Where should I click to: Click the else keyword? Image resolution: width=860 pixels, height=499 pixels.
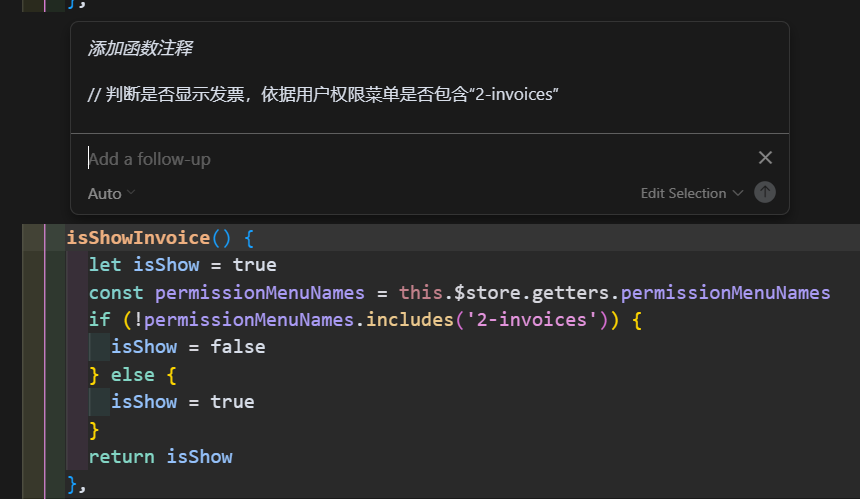(x=133, y=375)
